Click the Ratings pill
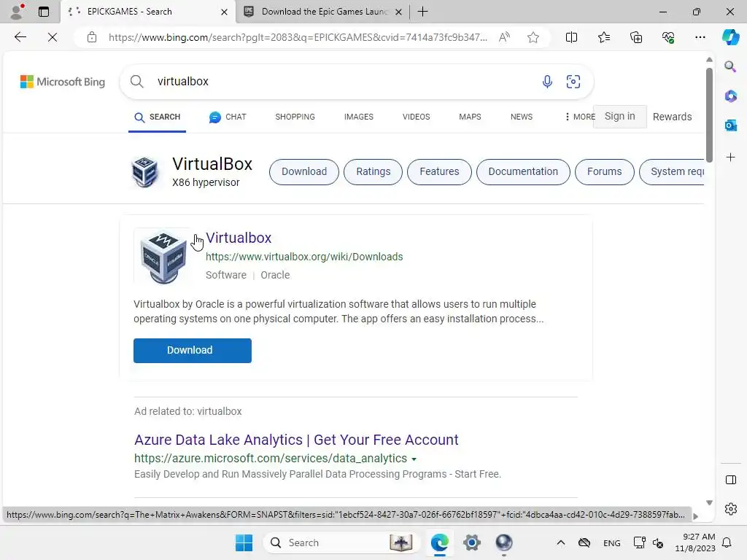 [x=373, y=171]
